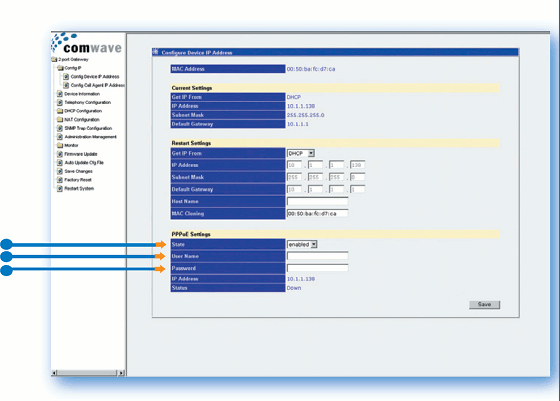
Task: Click the Telephony Configuration page icon
Action: (x=60, y=102)
